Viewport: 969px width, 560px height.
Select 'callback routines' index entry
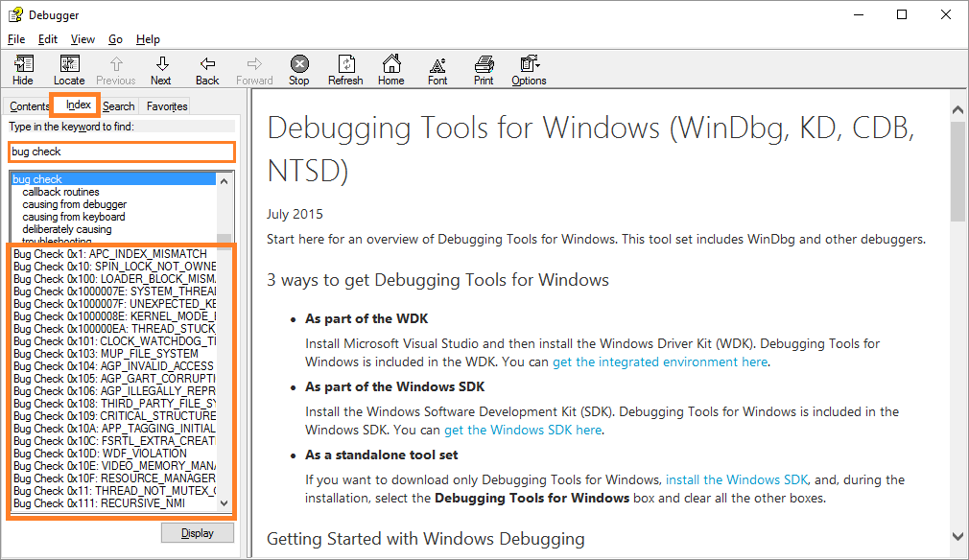(61, 192)
